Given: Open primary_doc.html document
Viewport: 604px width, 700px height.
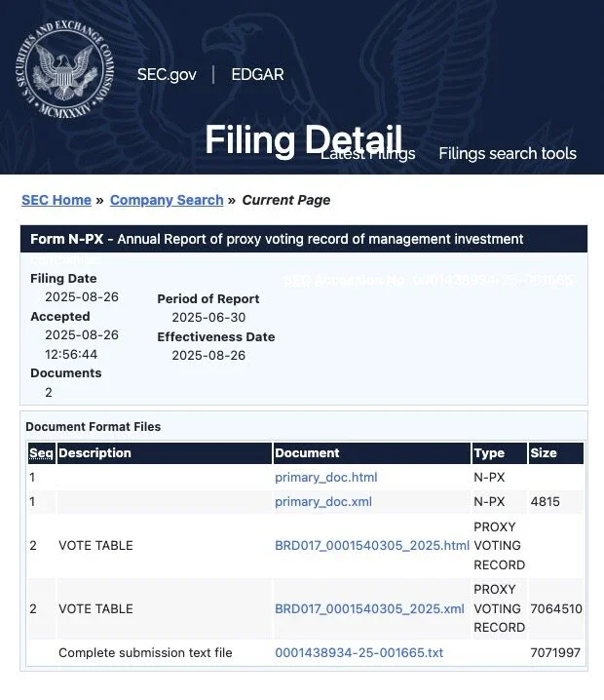Looking at the screenshot, I should pyautogui.click(x=325, y=478).
